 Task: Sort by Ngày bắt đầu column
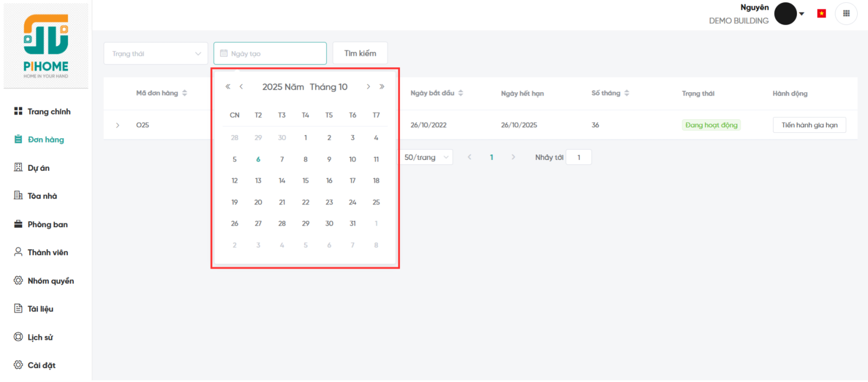coord(461,93)
